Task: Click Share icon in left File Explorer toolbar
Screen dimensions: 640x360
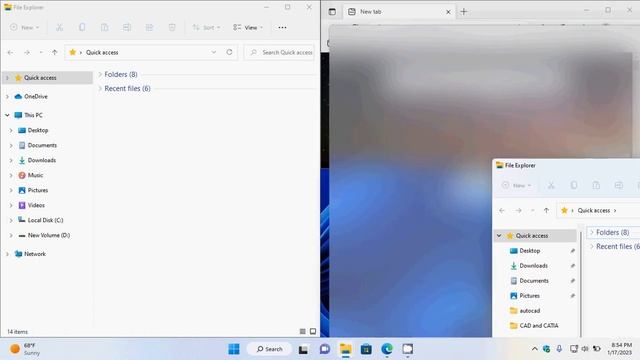Action: [149, 27]
